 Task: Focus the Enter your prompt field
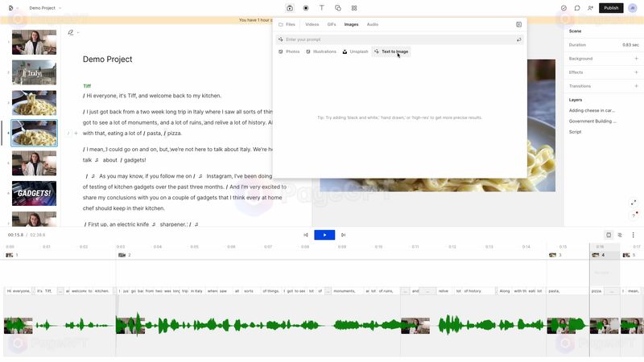click(399, 39)
